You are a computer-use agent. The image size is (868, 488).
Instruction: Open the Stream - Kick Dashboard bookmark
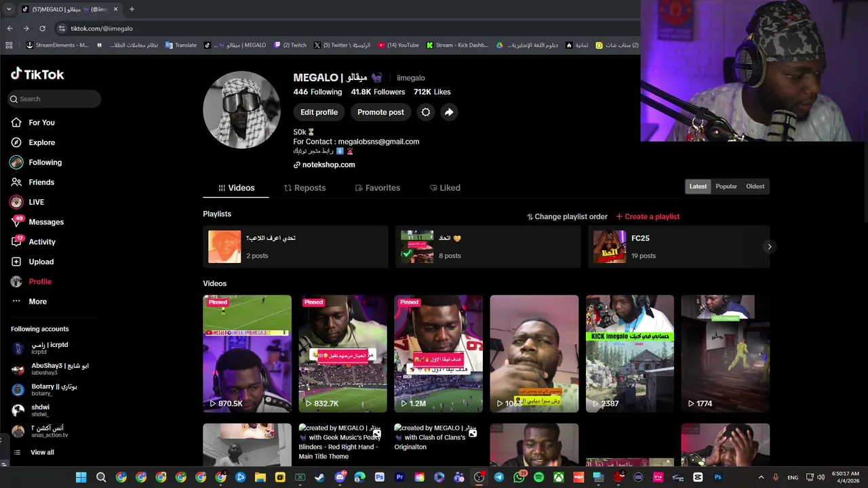click(458, 45)
